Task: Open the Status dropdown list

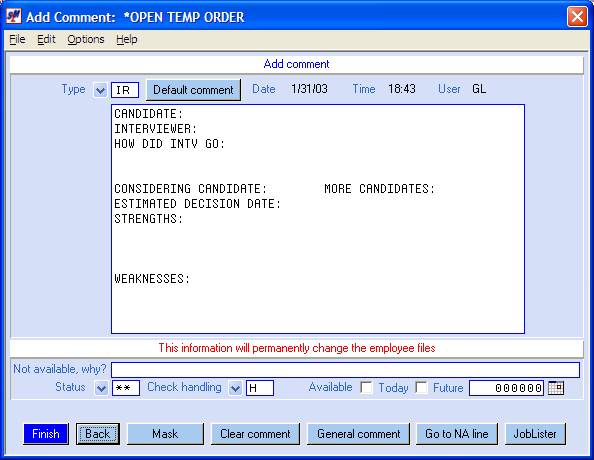Action: (101, 388)
